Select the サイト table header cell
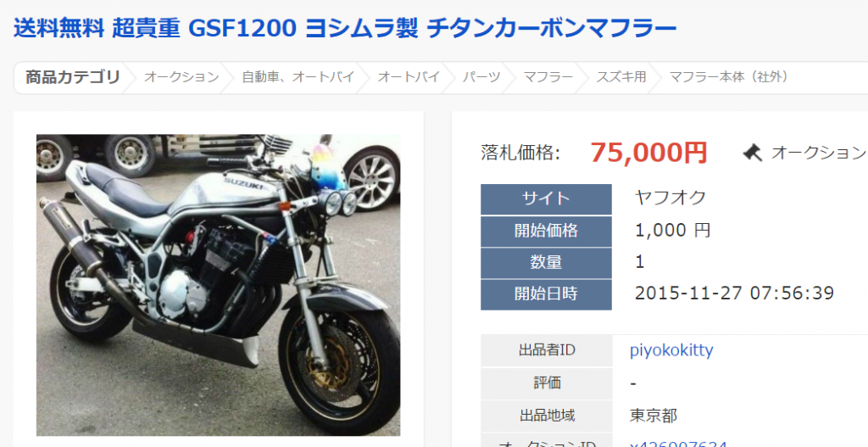 (x=546, y=198)
